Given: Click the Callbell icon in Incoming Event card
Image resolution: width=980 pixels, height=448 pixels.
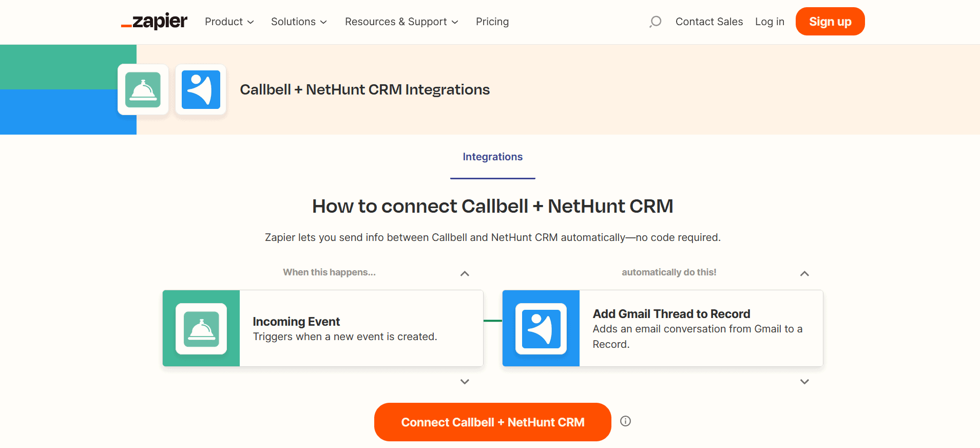Looking at the screenshot, I should click(201, 329).
